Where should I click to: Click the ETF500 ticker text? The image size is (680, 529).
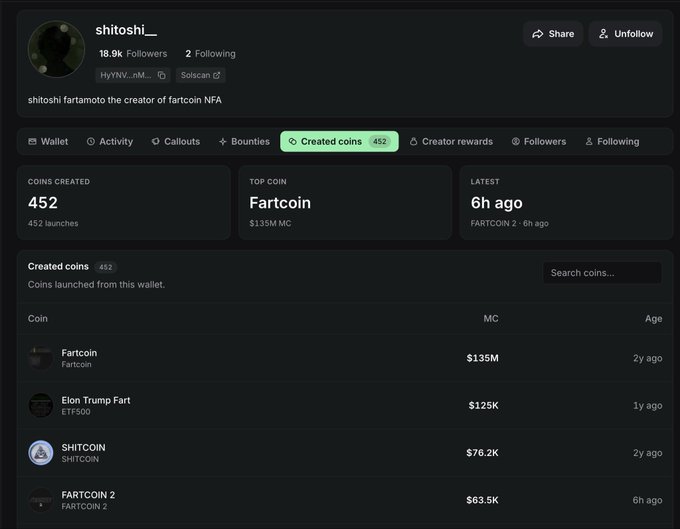[76, 412]
